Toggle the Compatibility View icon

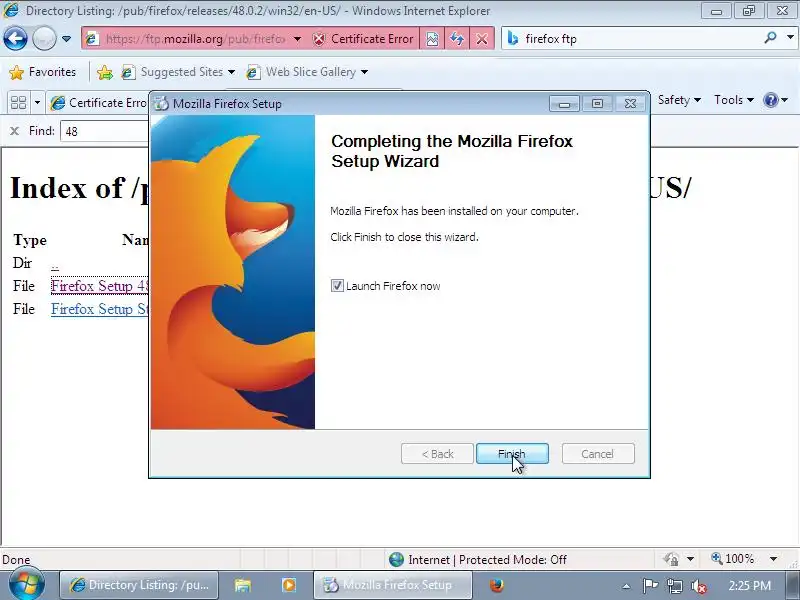tap(432, 39)
